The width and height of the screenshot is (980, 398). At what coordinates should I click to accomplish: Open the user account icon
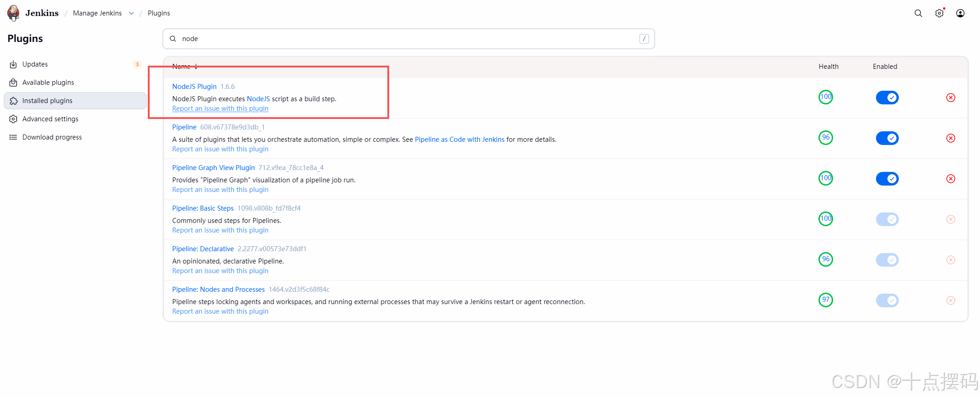coord(960,13)
